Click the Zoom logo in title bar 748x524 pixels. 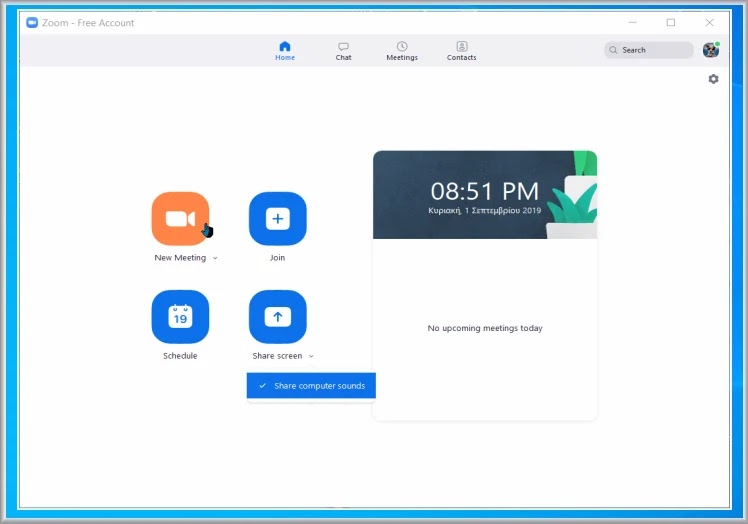pos(32,22)
